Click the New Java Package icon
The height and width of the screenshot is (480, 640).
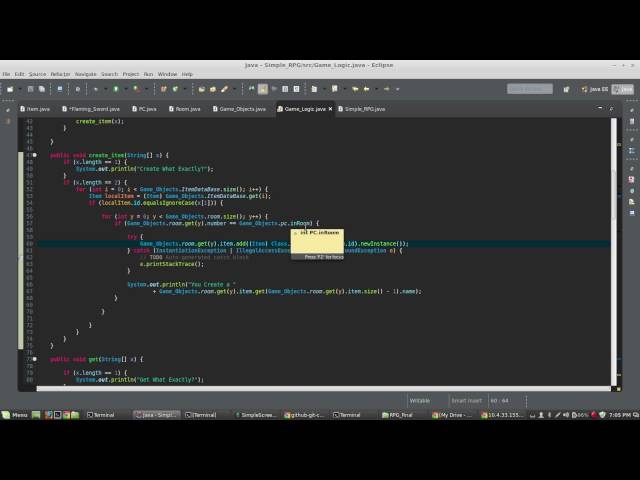click(x=164, y=89)
